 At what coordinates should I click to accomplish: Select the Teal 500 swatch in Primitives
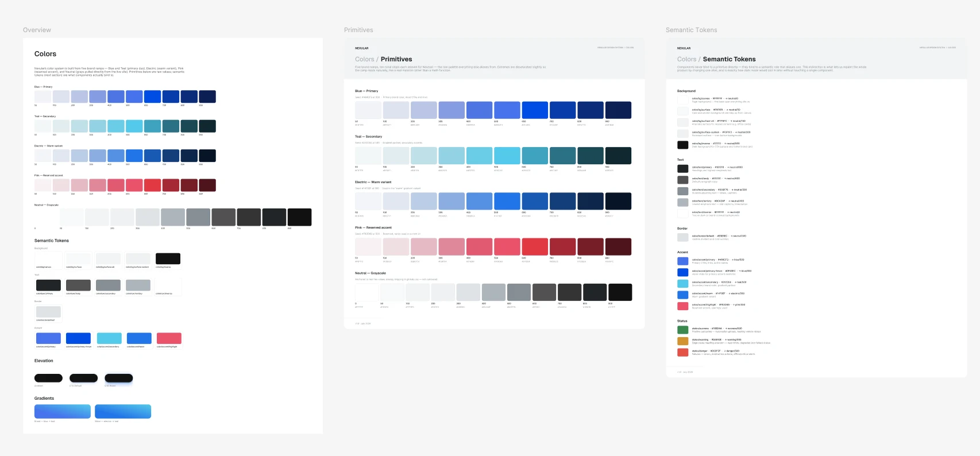click(x=507, y=156)
